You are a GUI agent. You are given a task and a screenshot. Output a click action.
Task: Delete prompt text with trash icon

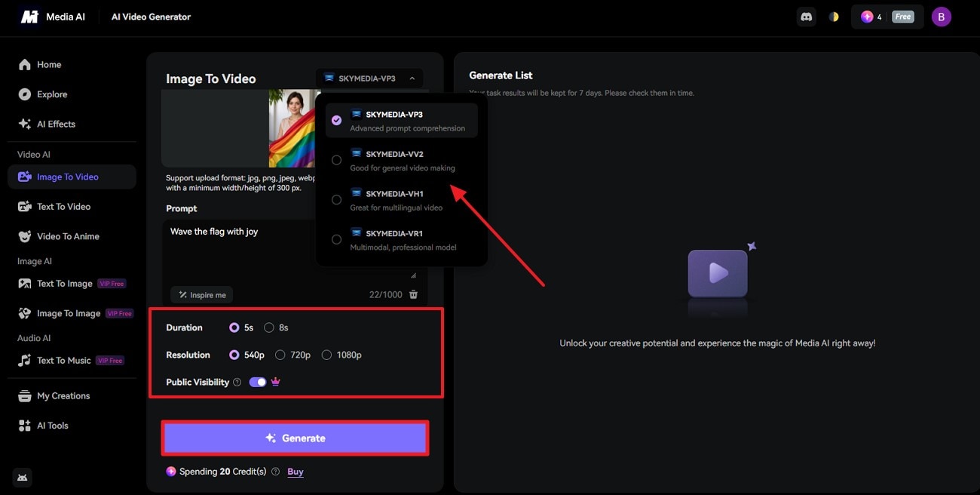(413, 294)
